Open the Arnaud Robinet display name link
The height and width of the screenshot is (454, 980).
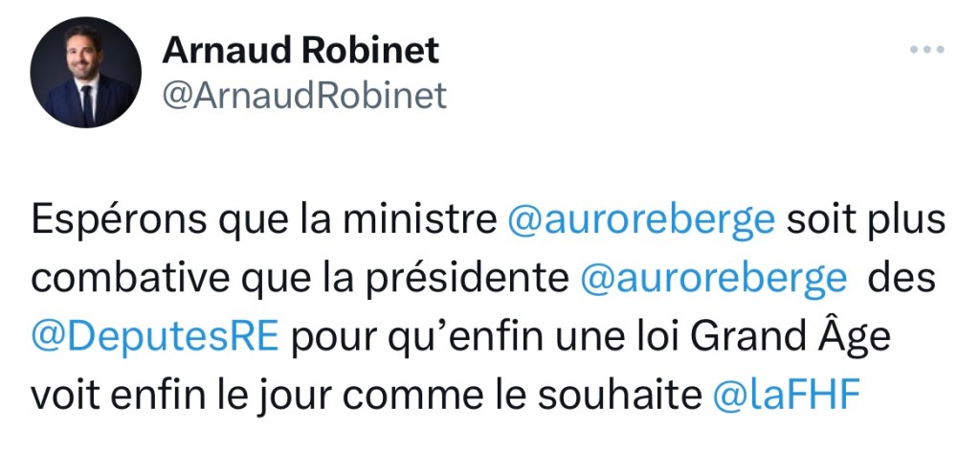click(x=301, y=50)
